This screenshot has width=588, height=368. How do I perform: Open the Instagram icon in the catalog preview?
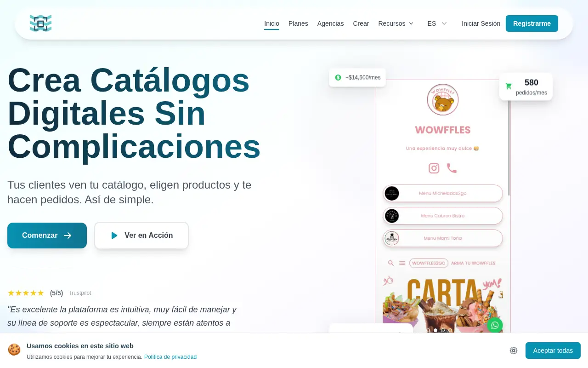point(434,168)
